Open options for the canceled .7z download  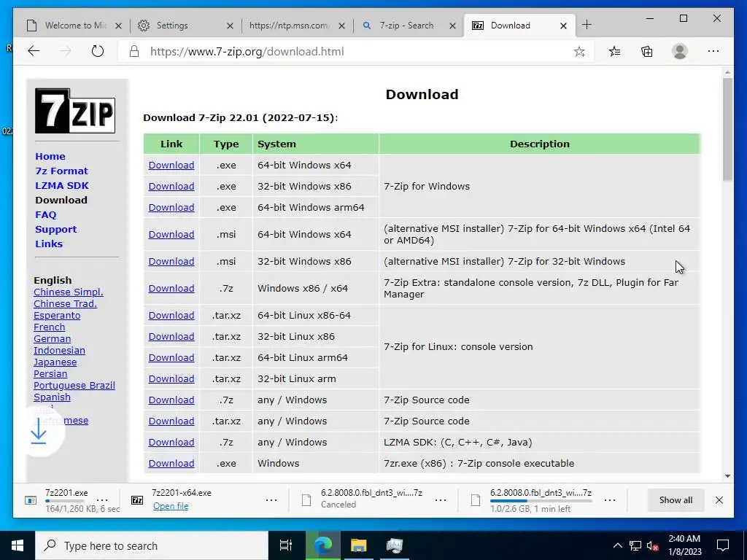tap(441, 500)
